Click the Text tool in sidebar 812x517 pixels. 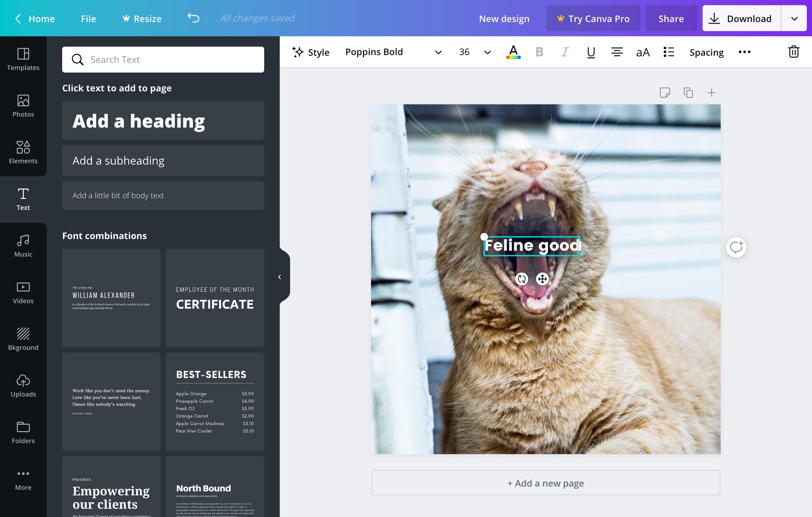click(x=23, y=198)
